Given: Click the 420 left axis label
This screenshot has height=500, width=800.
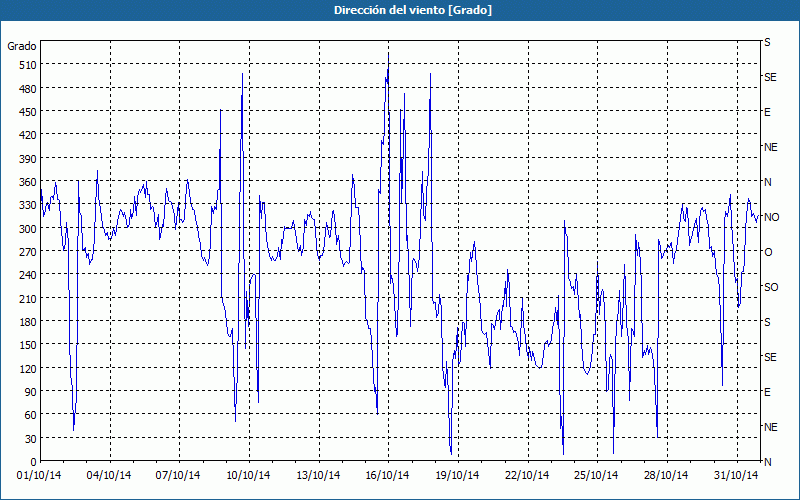Looking at the screenshot, I should 28,135.
